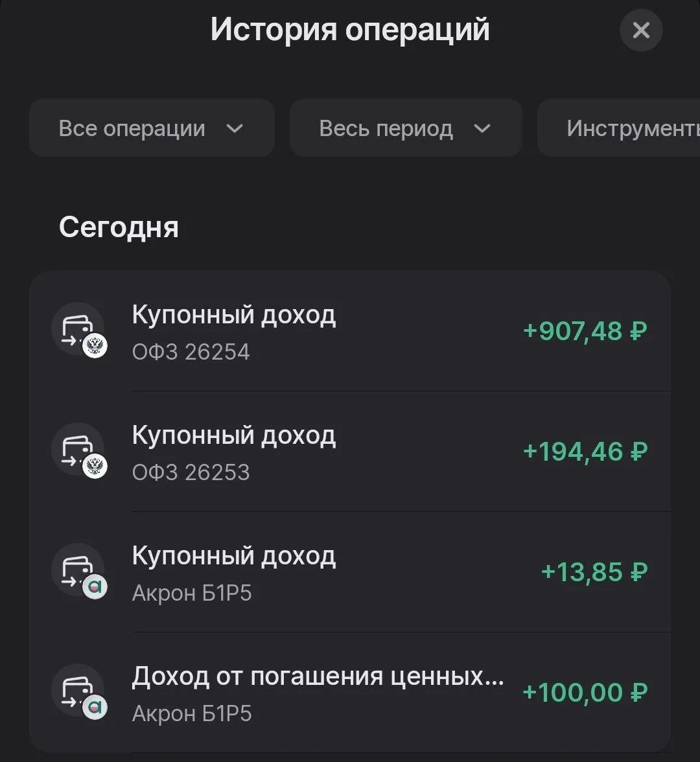Click the +907,48 ₽ amount
This screenshot has width=700, height=762.
[585, 331]
